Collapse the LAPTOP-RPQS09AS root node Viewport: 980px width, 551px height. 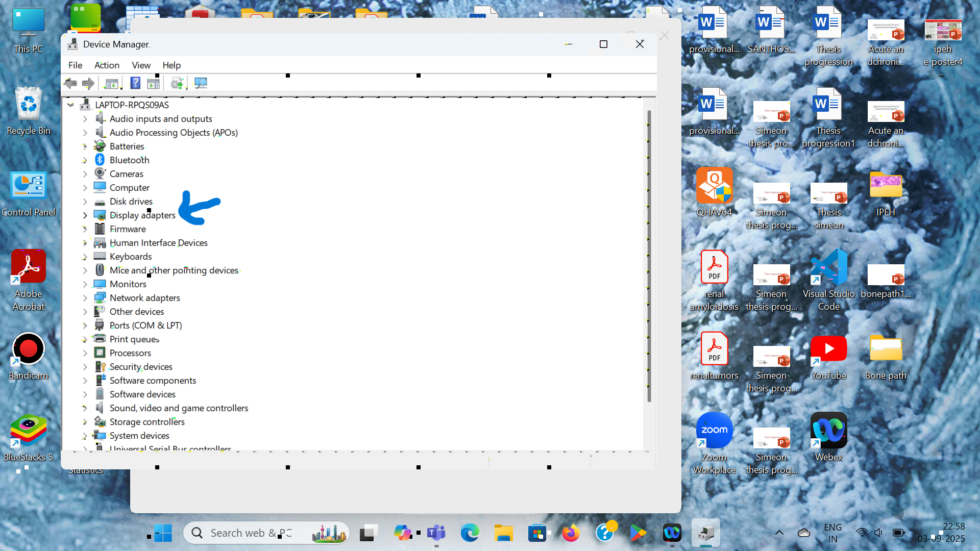(71, 105)
